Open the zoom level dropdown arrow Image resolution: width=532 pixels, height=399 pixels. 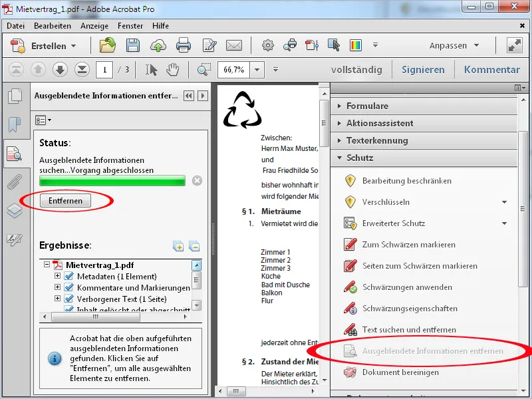257,70
